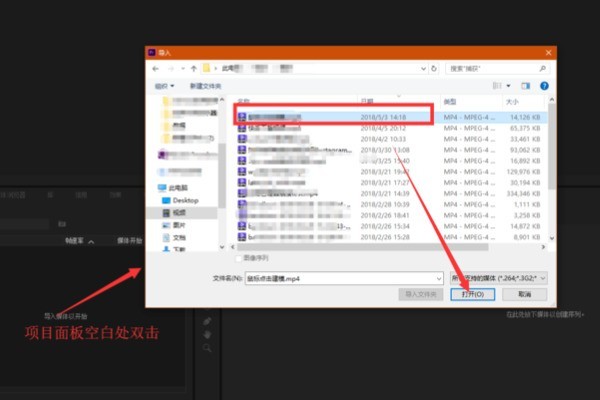The width and height of the screenshot is (600, 400).
Task: Sort files by 大小 column header
Action: 512,102
